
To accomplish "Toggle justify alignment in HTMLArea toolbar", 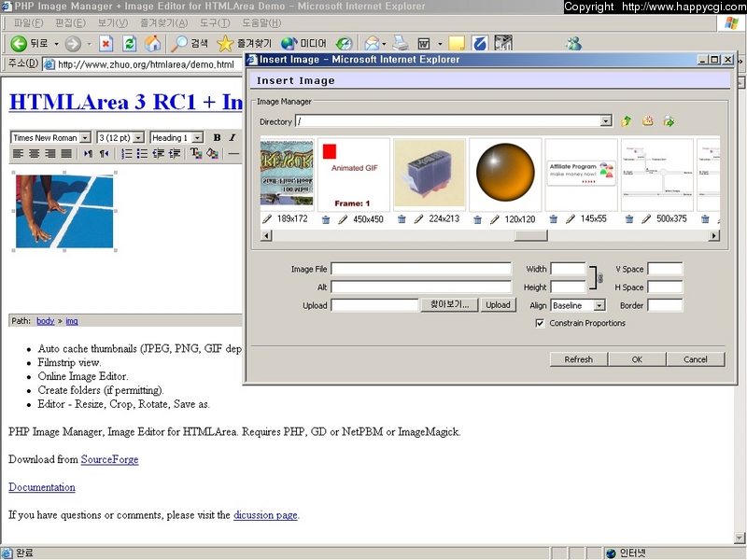I will click(66, 153).
